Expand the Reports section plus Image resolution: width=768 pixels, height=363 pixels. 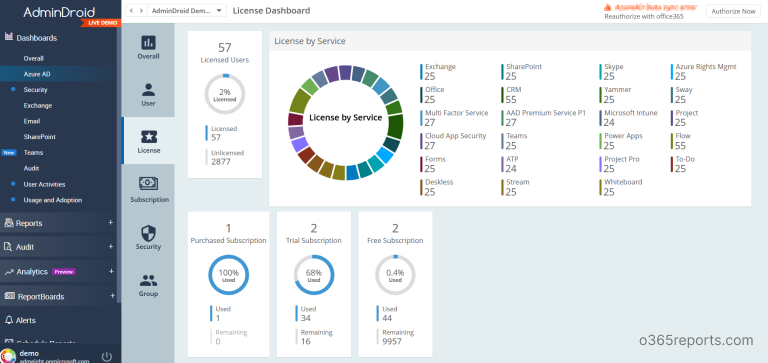click(111, 222)
